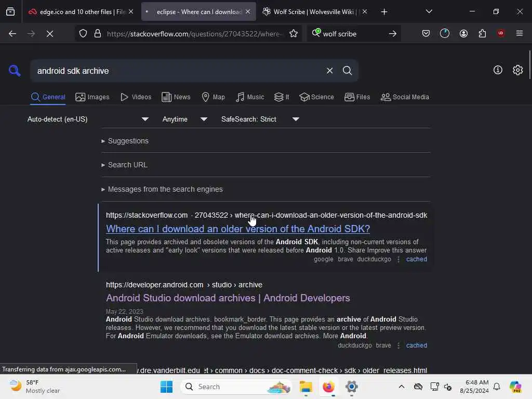Image resolution: width=532 pixels, height=399 pixels.
Task: Open Firefox from the taskbar
Action: click(x=328, y=387)
